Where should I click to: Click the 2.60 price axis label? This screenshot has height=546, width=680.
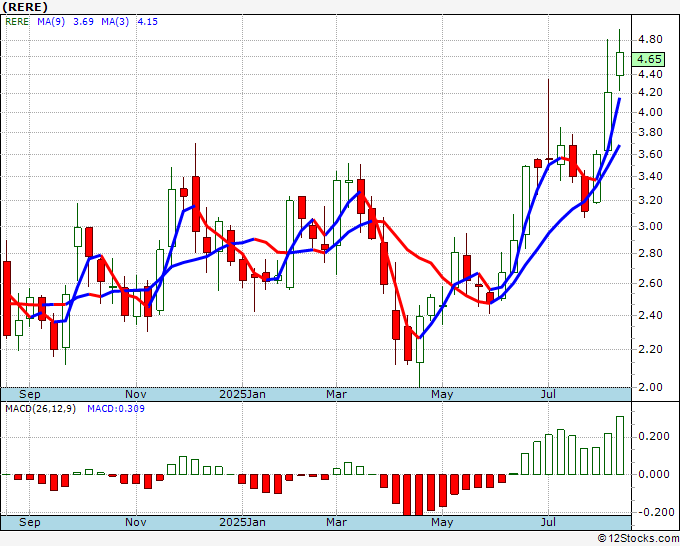650,283
